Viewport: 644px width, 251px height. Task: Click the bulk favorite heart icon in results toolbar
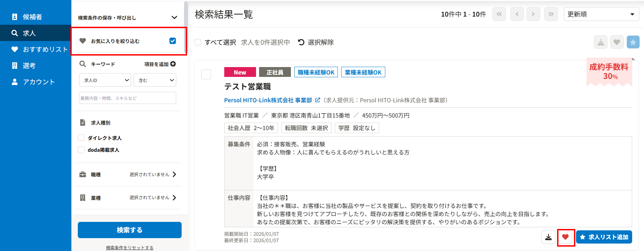617,42
